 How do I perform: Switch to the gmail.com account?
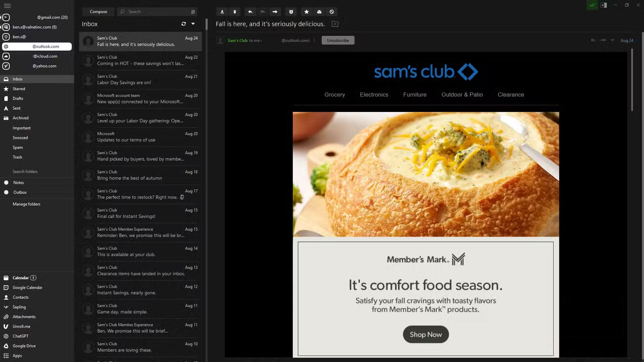click(x=37, y=17)
